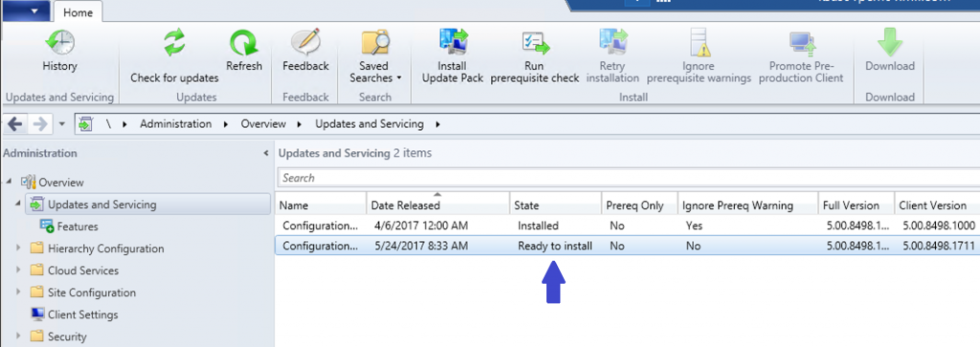Image resolution: width=980 pixels, height=347 pixels.
Task: Sort by Full Version column header
Action: click(856, 205)
